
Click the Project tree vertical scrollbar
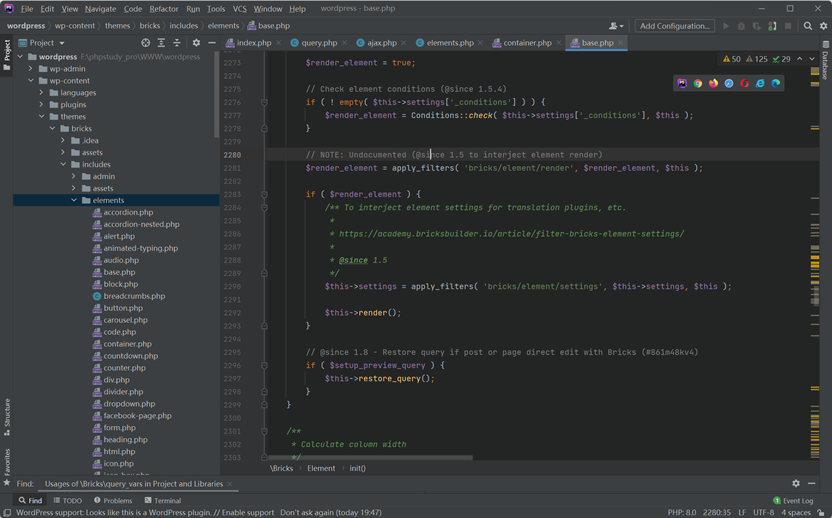tap(216, 96)
